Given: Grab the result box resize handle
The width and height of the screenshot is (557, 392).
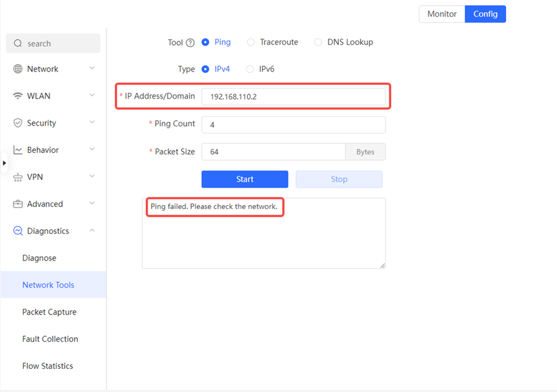Looking at the screenshot, I should 382,266.
